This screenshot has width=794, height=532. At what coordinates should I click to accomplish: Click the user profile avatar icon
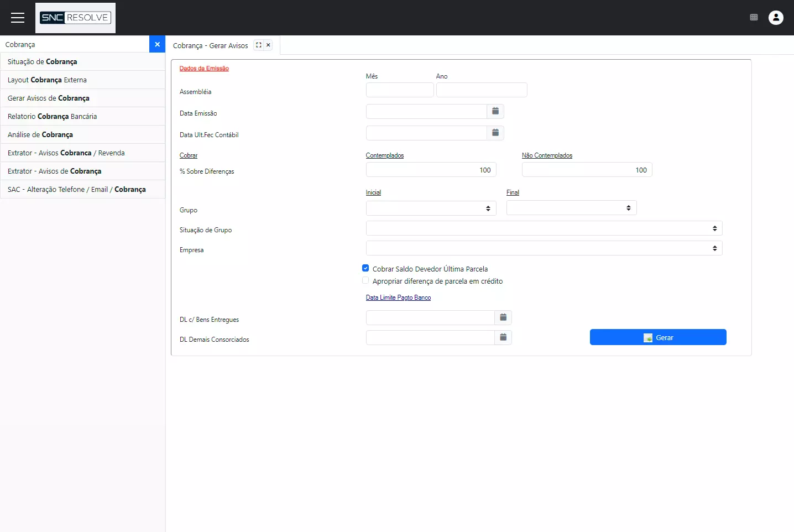(x=776, y=18)
